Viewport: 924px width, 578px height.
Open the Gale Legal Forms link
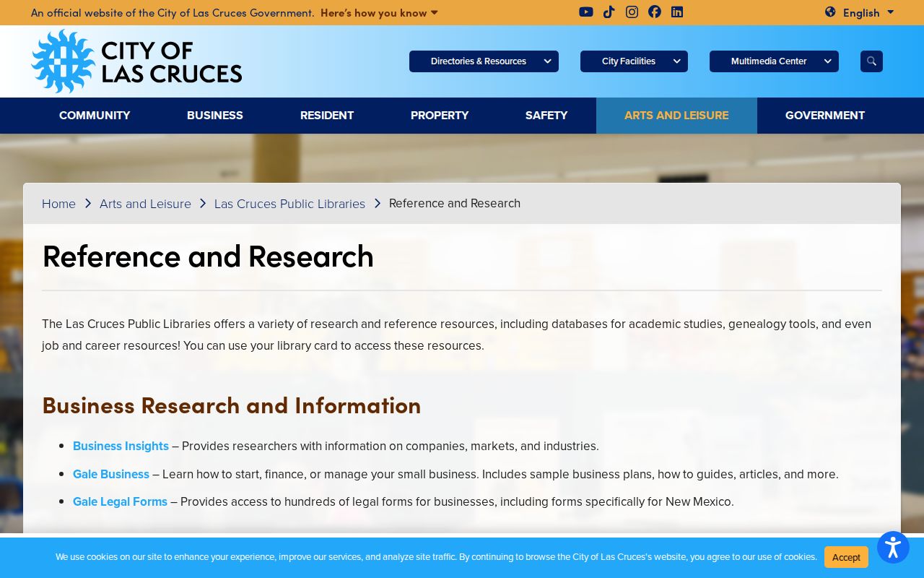[x=120, y=502]
